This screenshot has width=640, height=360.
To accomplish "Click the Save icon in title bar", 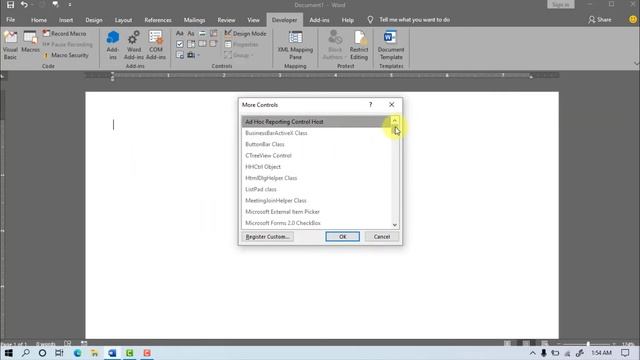I will (x=10, y=4).
